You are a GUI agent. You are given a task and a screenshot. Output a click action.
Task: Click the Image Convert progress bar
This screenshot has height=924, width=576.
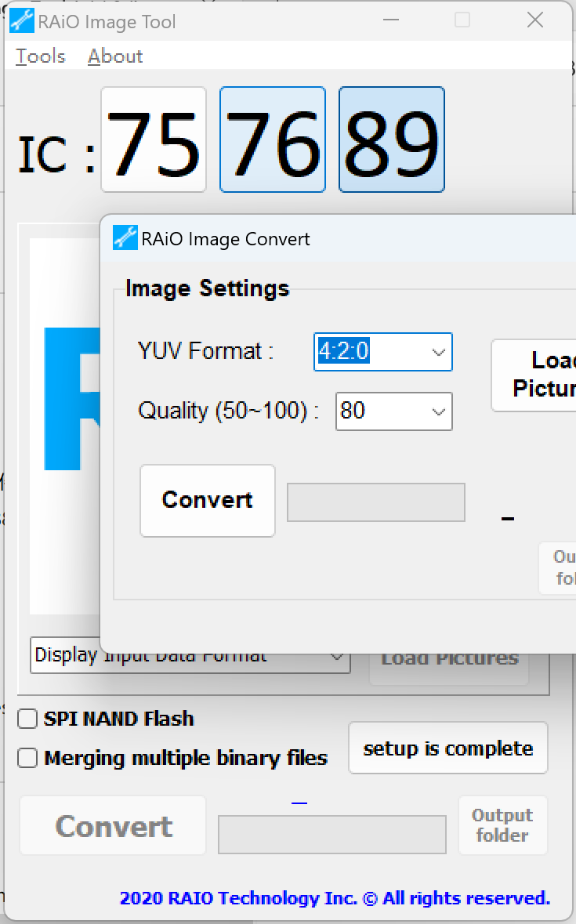pos(376,502)
